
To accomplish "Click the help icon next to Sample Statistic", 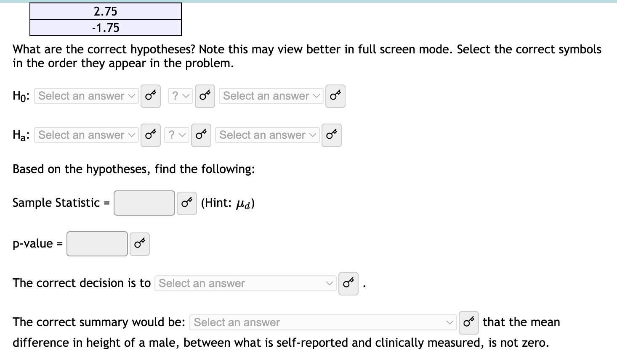I will tap(186, 203).
